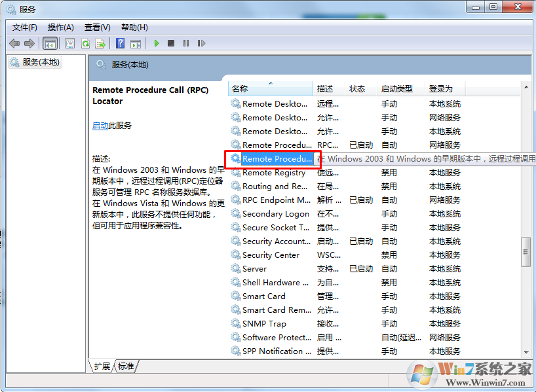Click the vertical scrollbar thumb
Screen dimensions: 536x392
tap(526, 252)
